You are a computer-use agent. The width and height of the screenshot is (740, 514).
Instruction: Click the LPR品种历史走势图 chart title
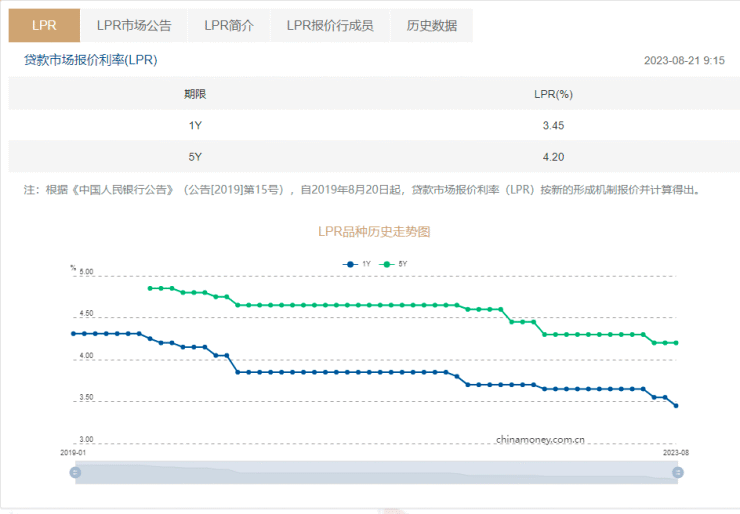point(373,231)
